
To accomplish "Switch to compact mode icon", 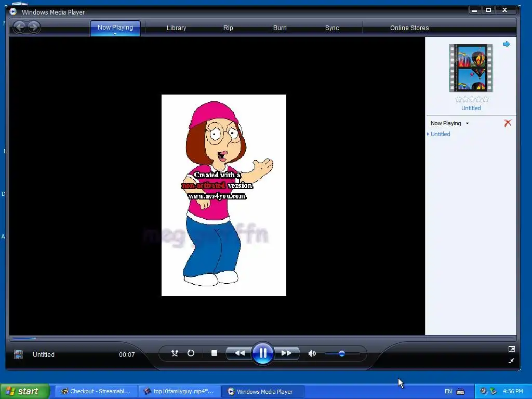I will (x=511, y=361).
